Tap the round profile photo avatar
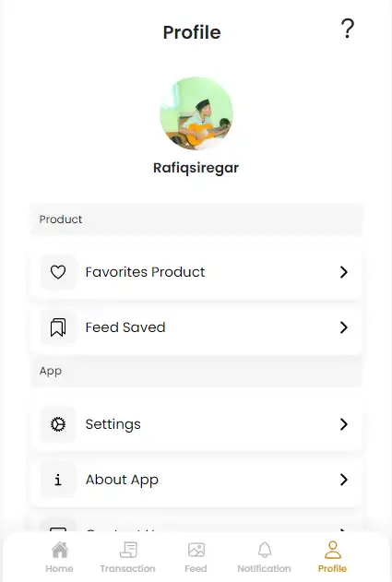The image size is (392, 582). (x=196, y=113)
